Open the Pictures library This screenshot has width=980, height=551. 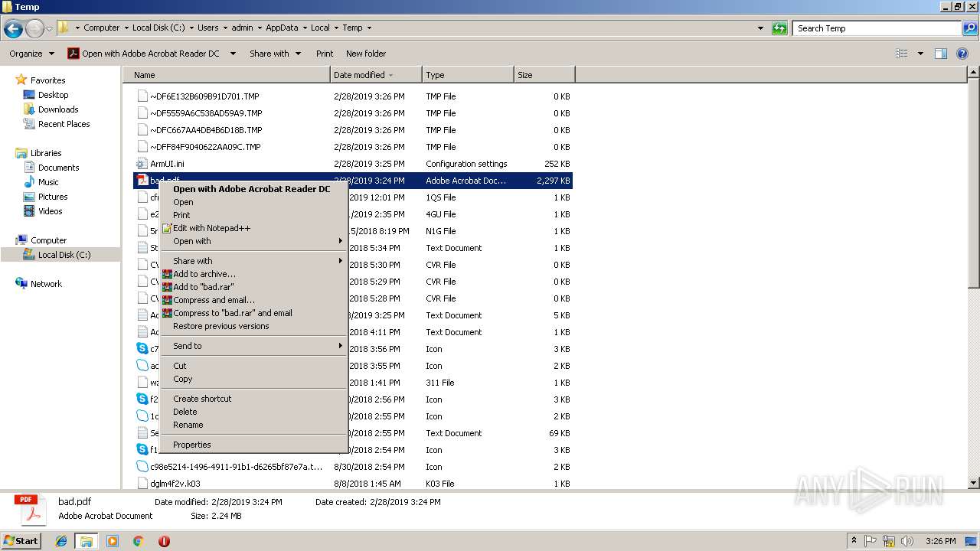(53, 197)
